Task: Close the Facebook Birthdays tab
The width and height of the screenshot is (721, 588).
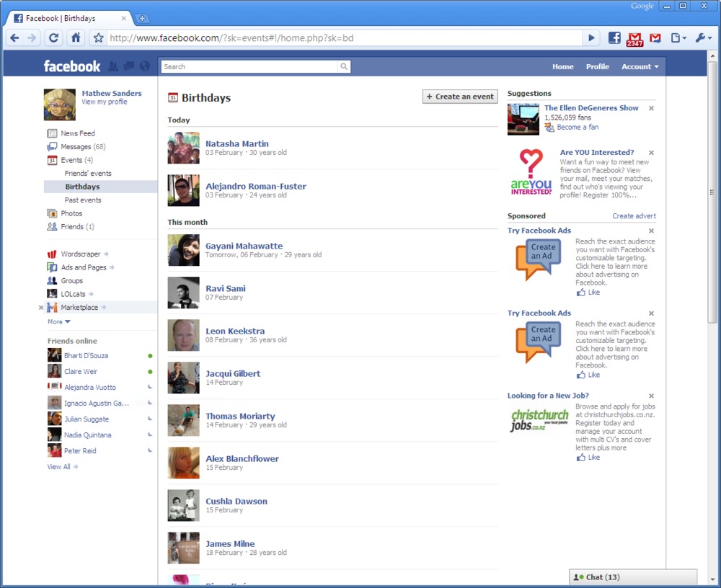Action: tap(124, 19)
